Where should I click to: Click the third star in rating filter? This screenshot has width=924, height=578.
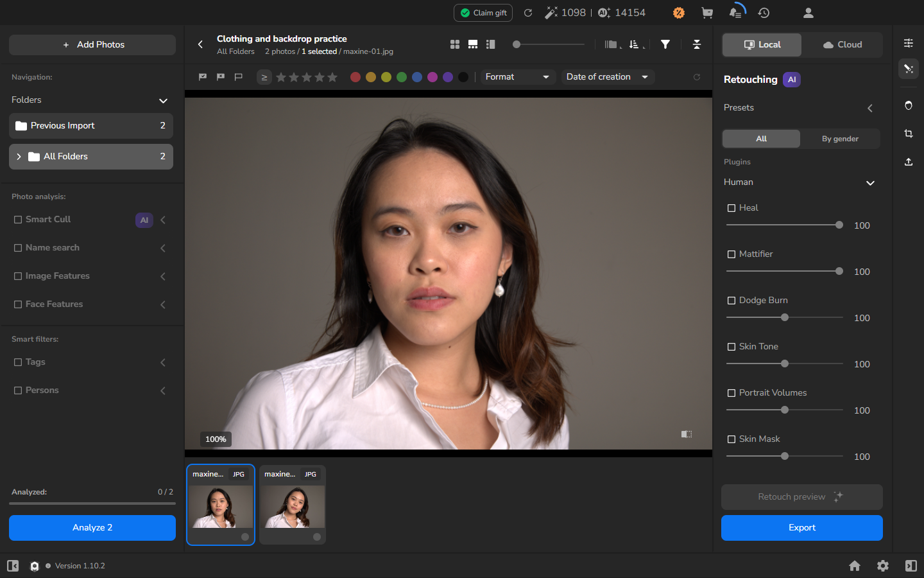pos(307,77)
